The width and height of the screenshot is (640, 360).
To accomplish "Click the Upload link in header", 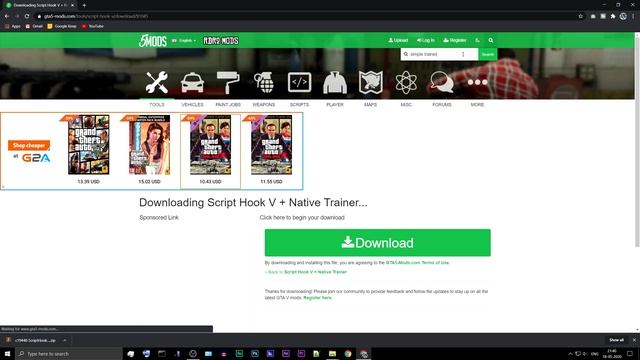I will pos(398,40).
